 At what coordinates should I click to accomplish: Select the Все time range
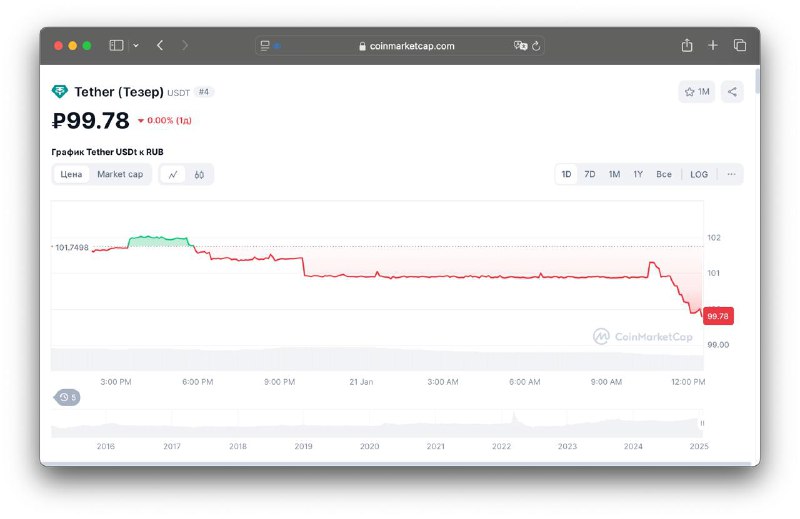click(x=664, y=175)
